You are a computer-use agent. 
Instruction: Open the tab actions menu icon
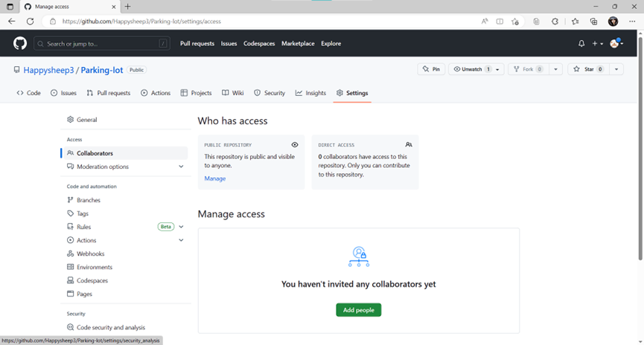[10, 7]
